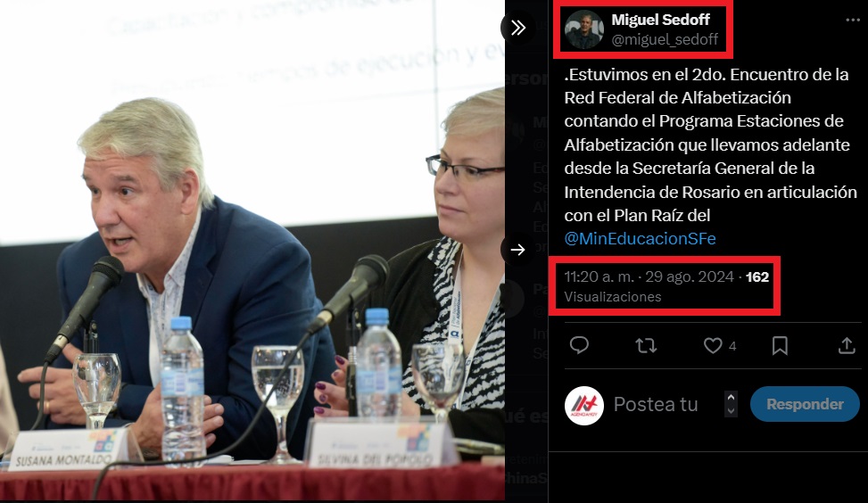Collapse the side panel with double chevron
The height and width of the screenshot is (503, 868).
pos(517,27)
